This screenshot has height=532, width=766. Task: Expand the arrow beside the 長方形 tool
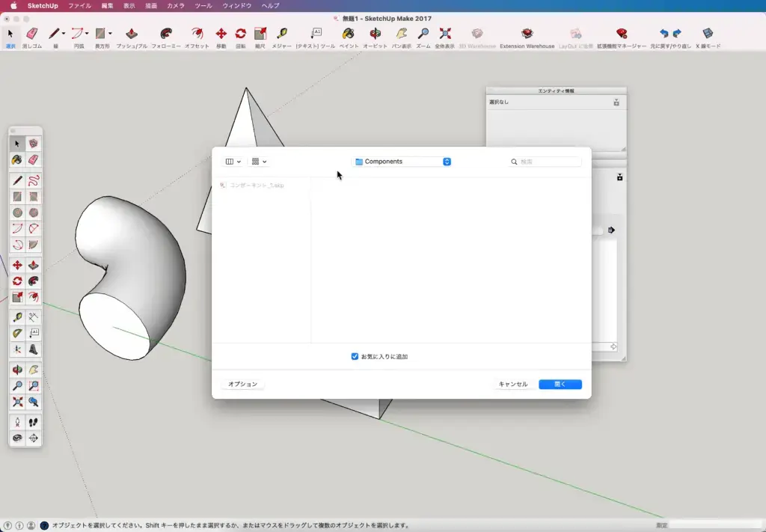click(110, 33)
